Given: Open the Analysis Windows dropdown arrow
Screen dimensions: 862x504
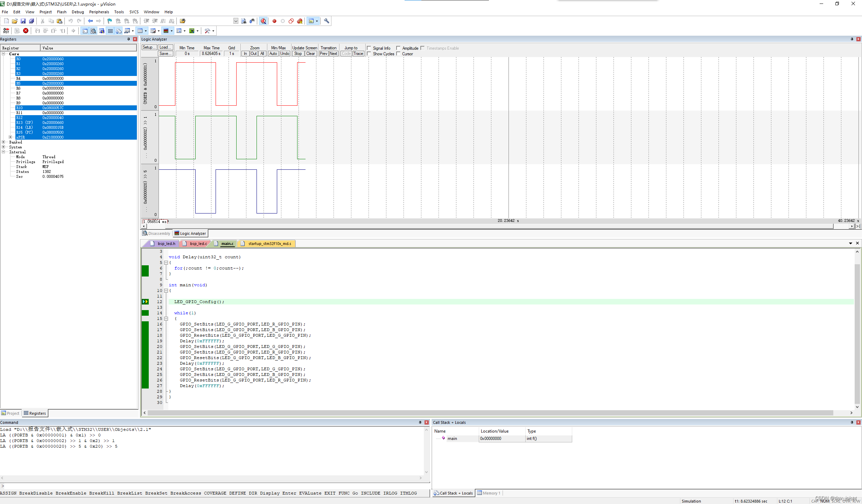Looking at the screenshot, I should (171, 31).
